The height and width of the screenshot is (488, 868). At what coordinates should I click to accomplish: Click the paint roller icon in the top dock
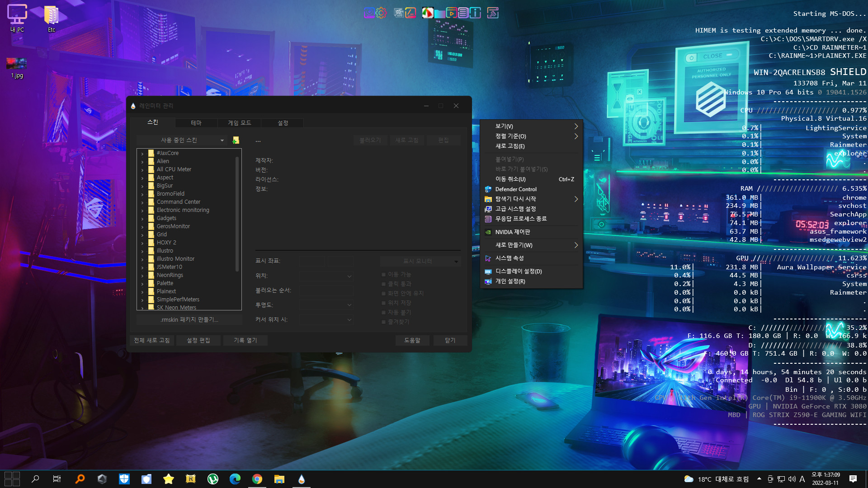(493, 13)
